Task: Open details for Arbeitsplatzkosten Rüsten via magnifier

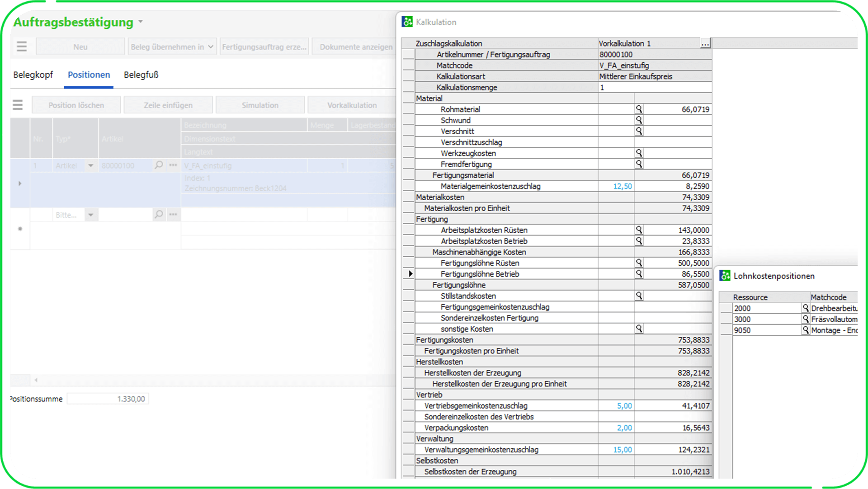Action: pyautogui.click(x=639, y=230)
